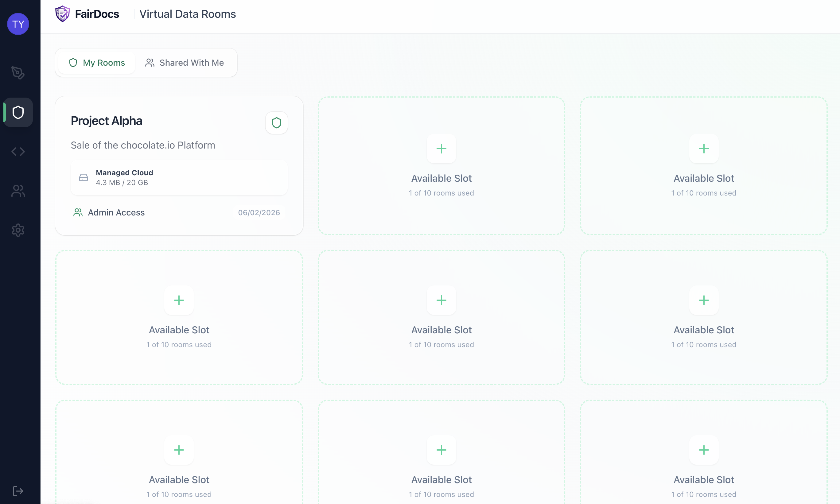
Task: Select the signature pen tool in the sidebar
Action: point(18,72)
